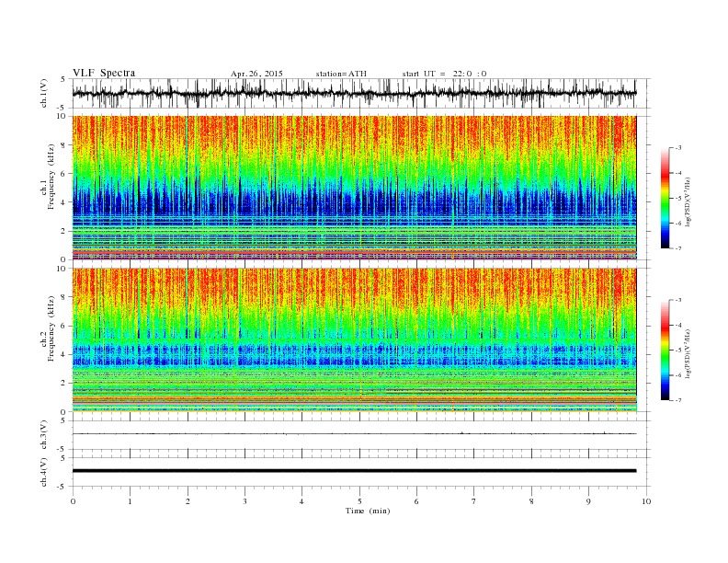Click the "start UT = 22:0 :0" text

tap(444, 74)
